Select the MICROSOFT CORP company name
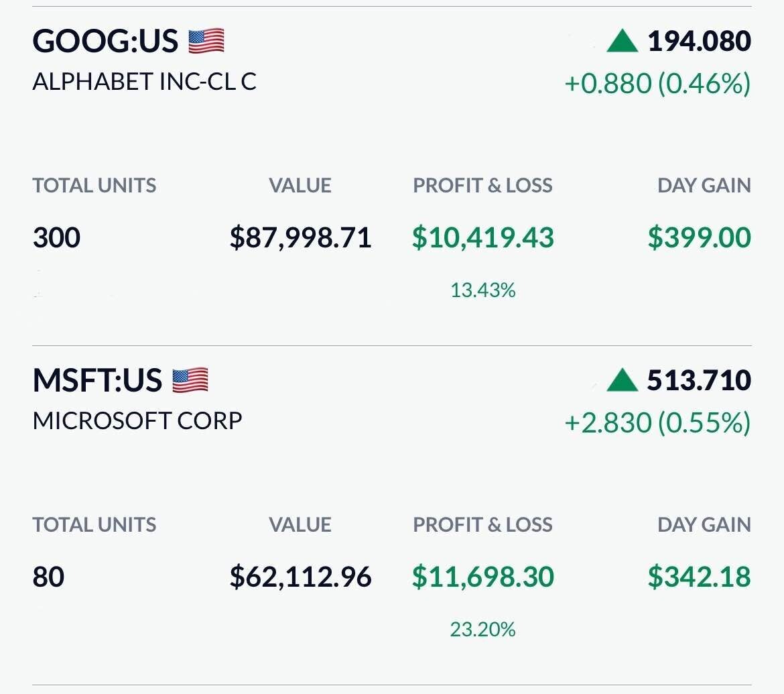This screenshot has width=784, height=694. (137, 421)
